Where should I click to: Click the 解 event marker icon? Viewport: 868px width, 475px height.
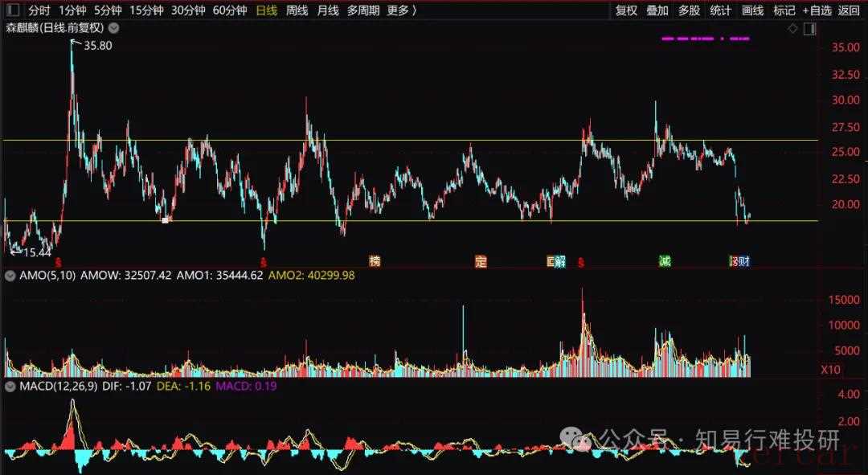(x=559, y=261)
